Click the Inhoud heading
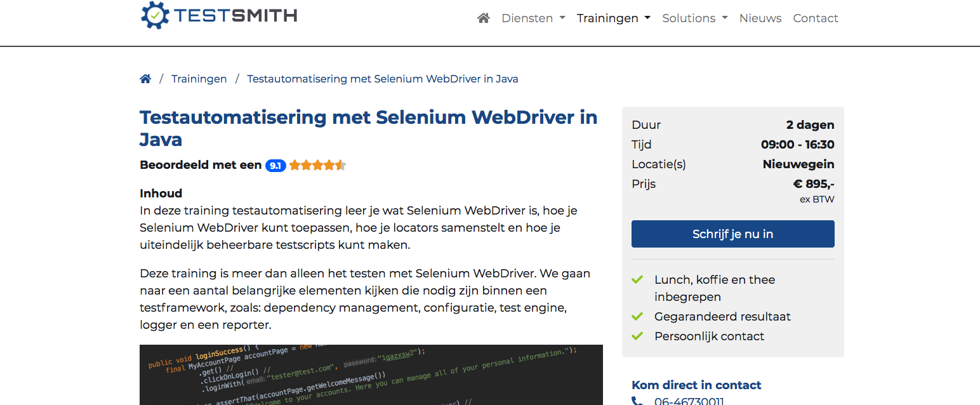The height and width of the screenshot is (405, 980). (x=161, y=193)
